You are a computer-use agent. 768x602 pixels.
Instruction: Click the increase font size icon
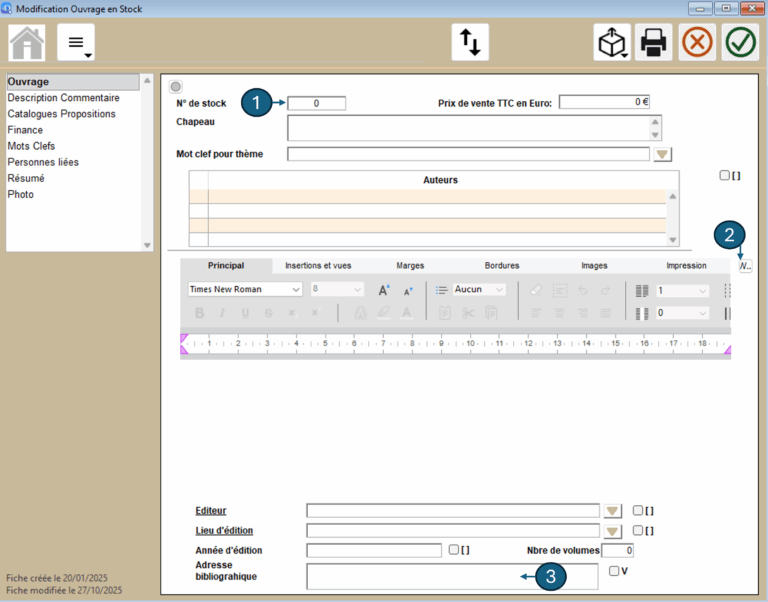pos(383,290)
